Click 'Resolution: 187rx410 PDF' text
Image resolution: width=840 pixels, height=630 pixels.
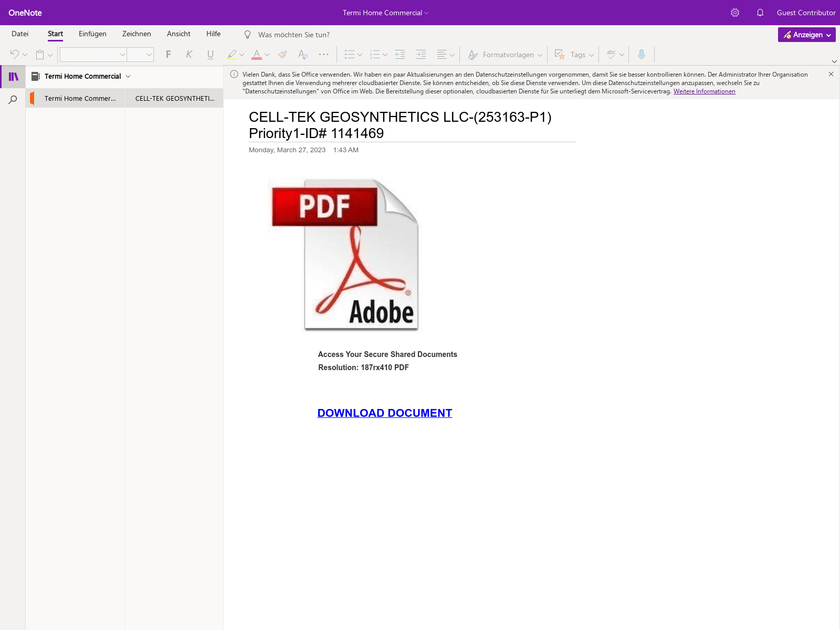[363, 367]
